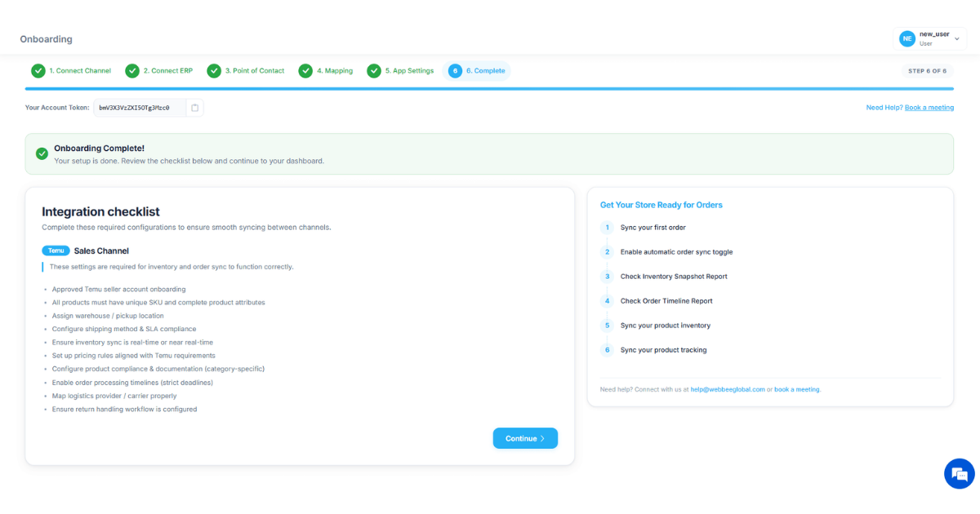The image size is (980, 514).
Task: Click the onboarding progress bar
Action: click(x=489, y=89)
